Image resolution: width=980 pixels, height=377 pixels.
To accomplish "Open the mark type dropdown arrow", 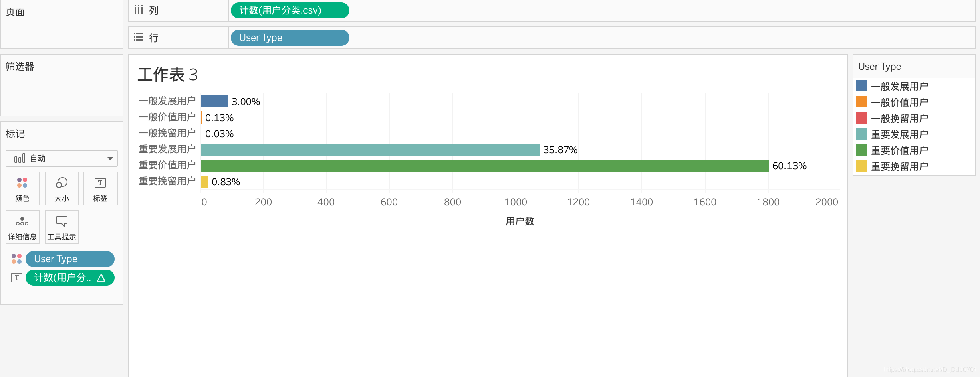I will (x=110, y=158).
